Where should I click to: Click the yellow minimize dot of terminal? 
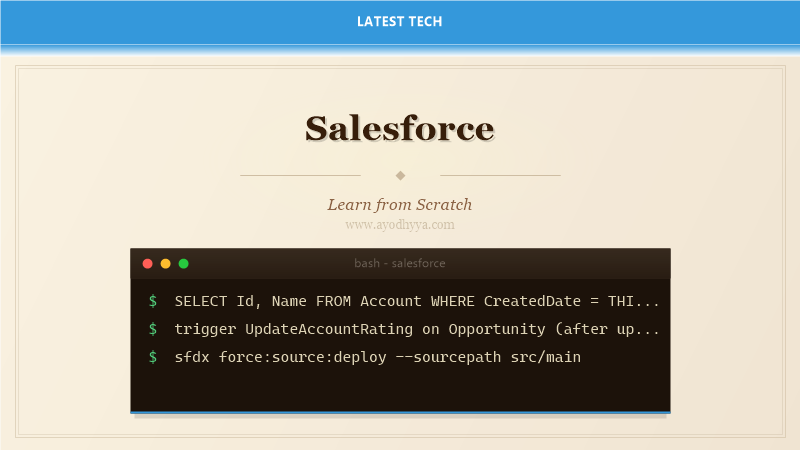click(165, 263)
